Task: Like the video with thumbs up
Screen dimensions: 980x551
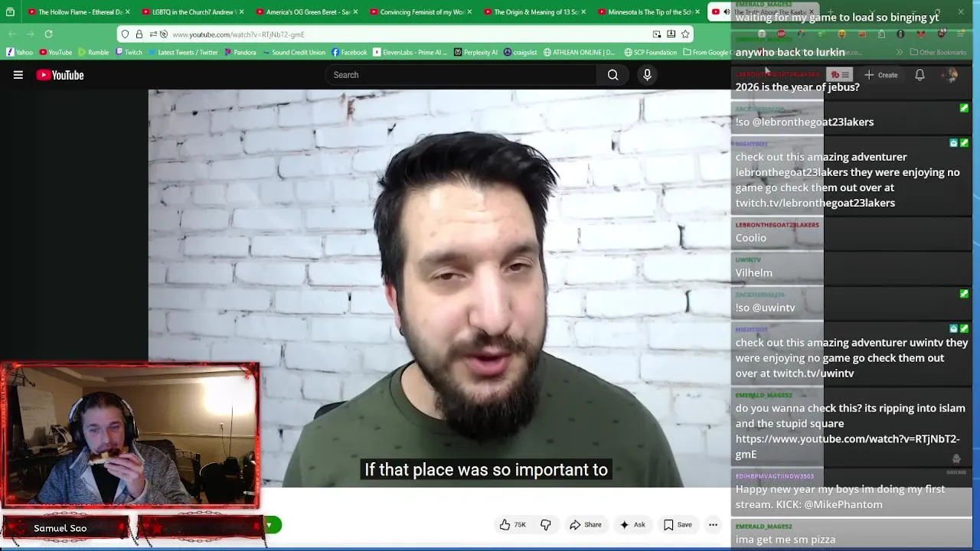Action: (505, 525)
